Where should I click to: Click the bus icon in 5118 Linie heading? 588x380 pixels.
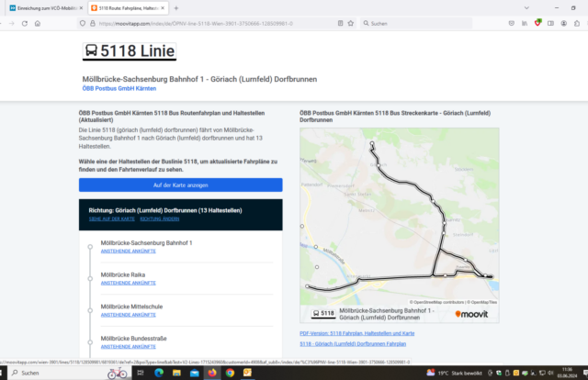click(x=91, y=50)
